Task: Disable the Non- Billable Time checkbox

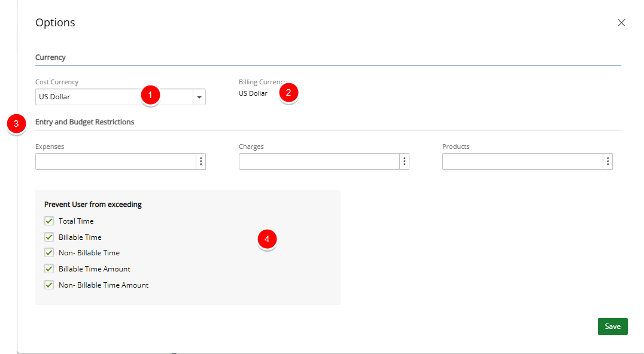Action: point(49,253)
